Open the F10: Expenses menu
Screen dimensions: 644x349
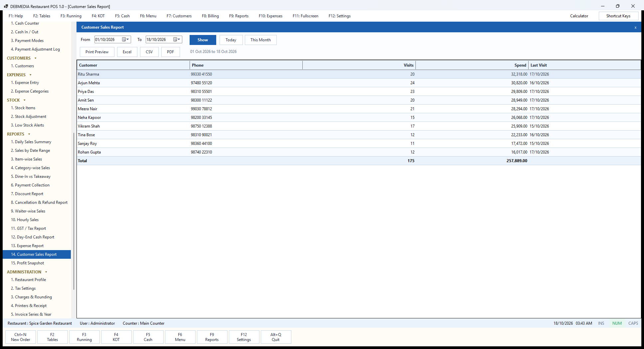pos(270,16)
